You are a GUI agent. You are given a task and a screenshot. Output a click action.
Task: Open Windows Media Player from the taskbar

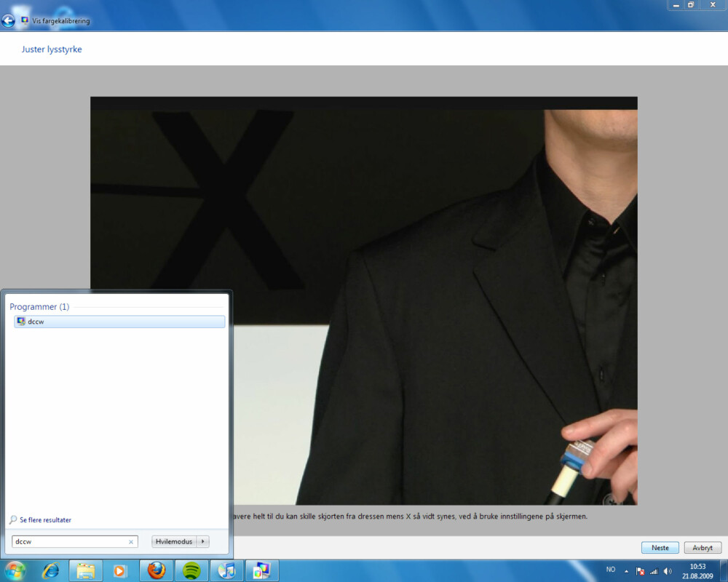point(119,571)
